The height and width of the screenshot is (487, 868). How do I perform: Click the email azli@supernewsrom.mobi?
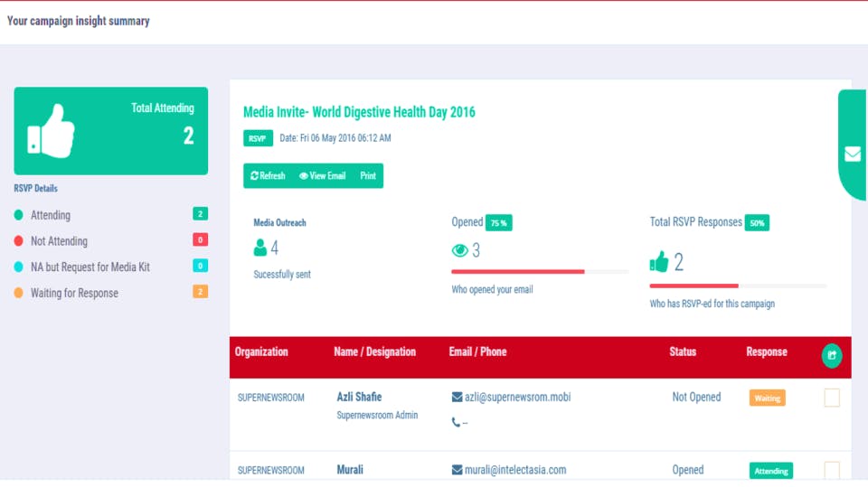[517, 397]
